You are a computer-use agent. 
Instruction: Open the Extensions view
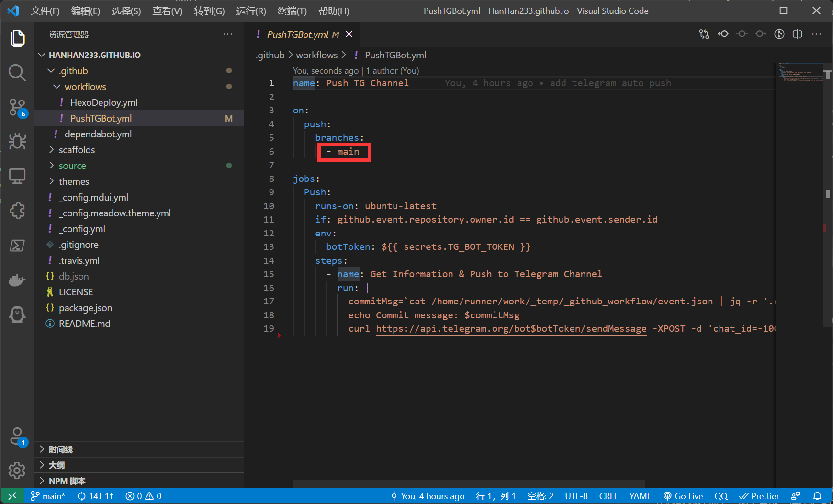coord(17,211)
